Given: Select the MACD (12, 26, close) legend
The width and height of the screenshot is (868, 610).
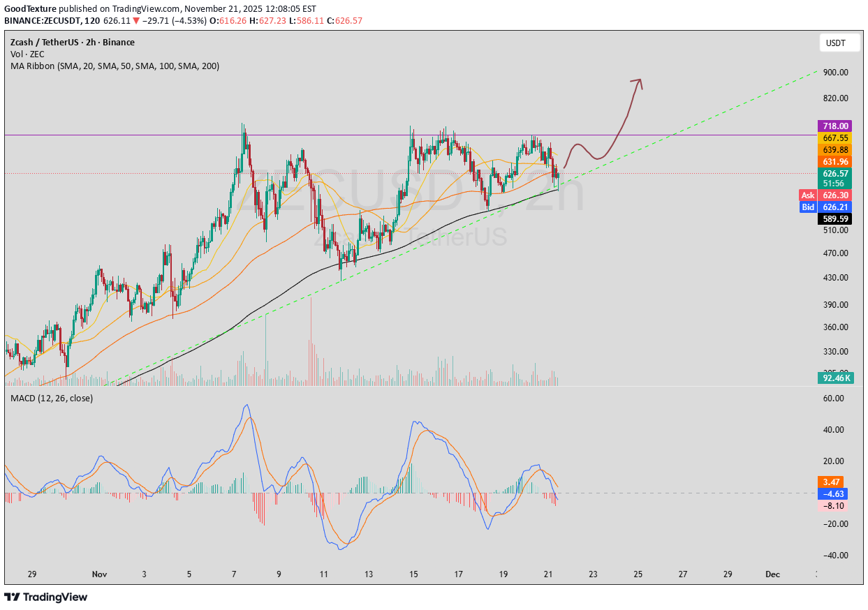Looking at the screenshot, I should [52, 398].
